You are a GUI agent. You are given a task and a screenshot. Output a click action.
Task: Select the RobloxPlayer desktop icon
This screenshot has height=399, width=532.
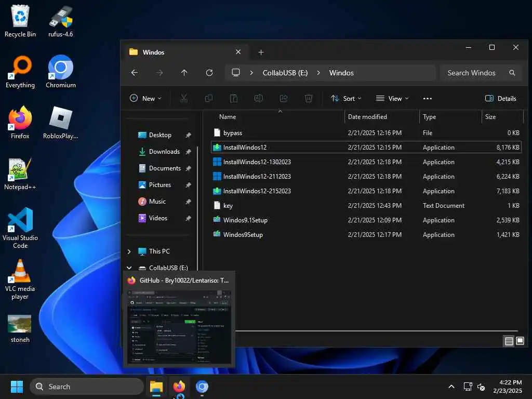(x=60, y=123)
